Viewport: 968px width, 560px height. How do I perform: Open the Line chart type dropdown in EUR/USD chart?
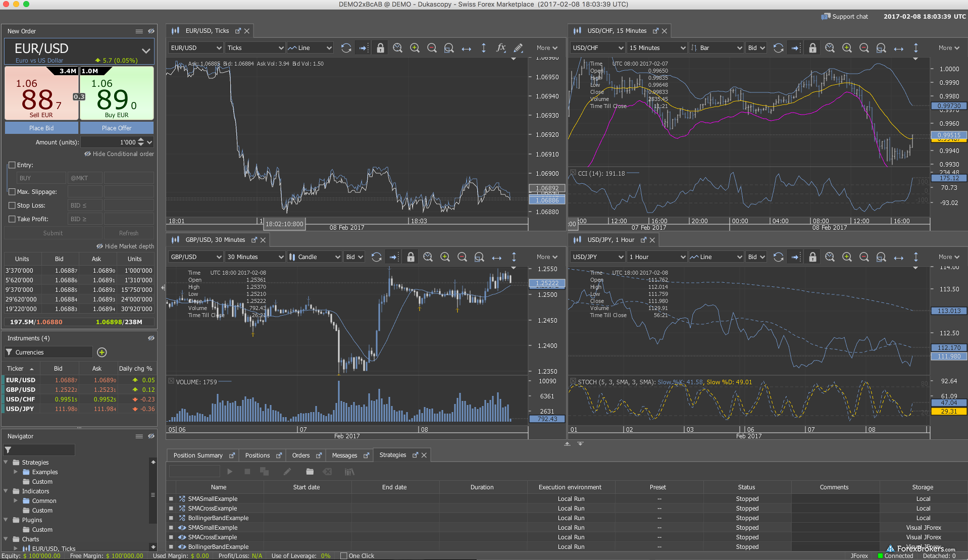(310, 48)
